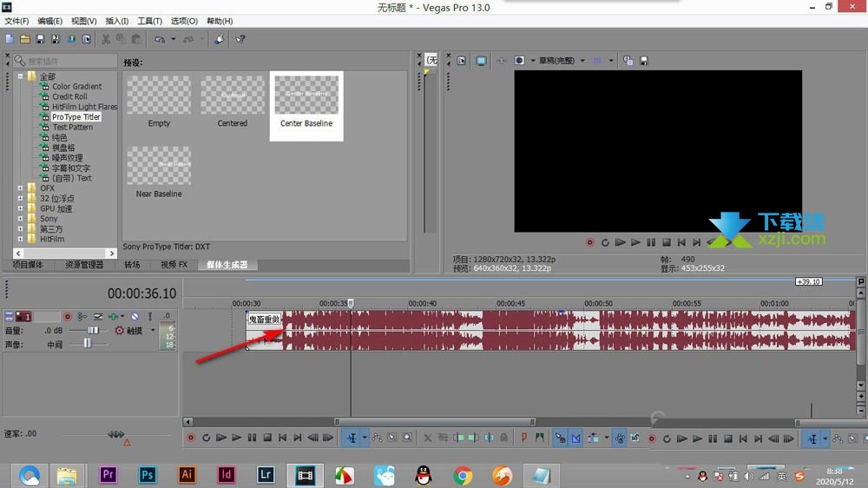Click What's This help icon
Image resolution: width=868 pixels, height=488 pixels.
coord(240,39)
